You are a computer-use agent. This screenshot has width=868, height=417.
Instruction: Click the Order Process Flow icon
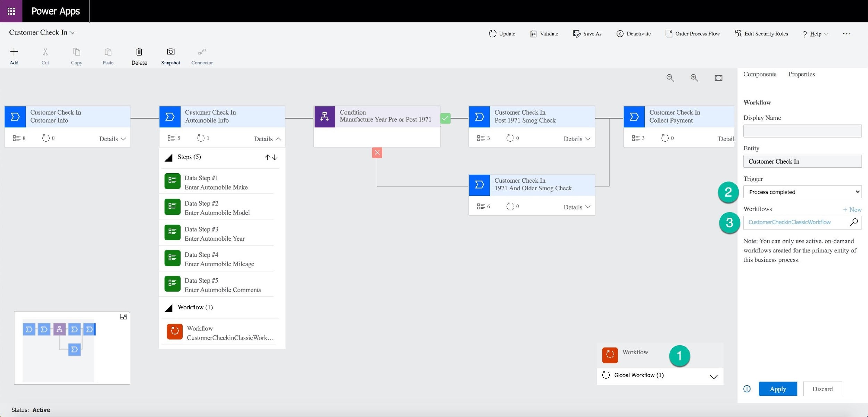668,33
